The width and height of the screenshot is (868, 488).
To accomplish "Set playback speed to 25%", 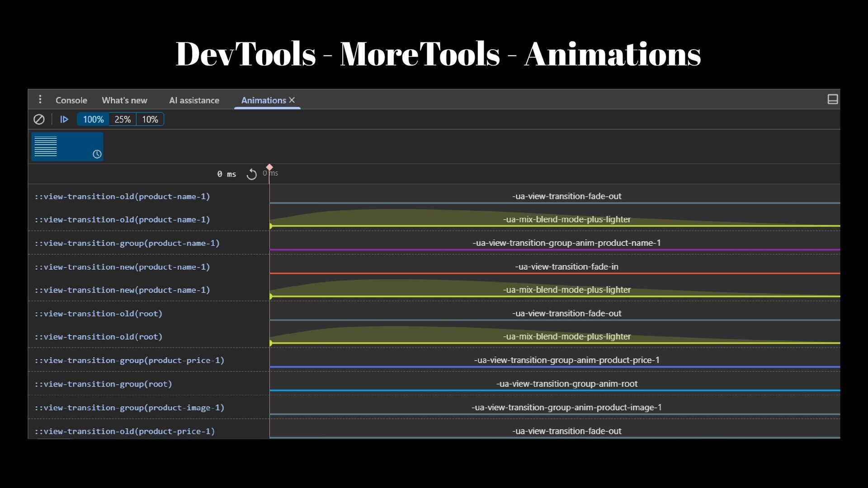I will coord(123,119).
